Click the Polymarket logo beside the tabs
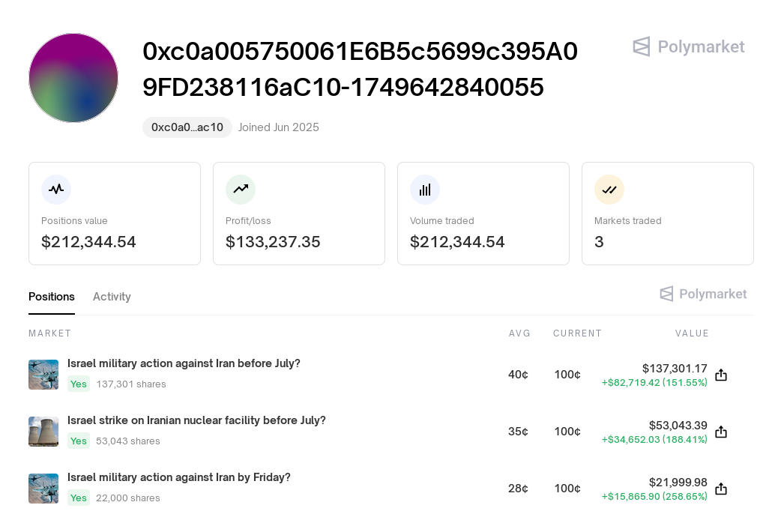781x532 pixels. [x=703, y=294]
